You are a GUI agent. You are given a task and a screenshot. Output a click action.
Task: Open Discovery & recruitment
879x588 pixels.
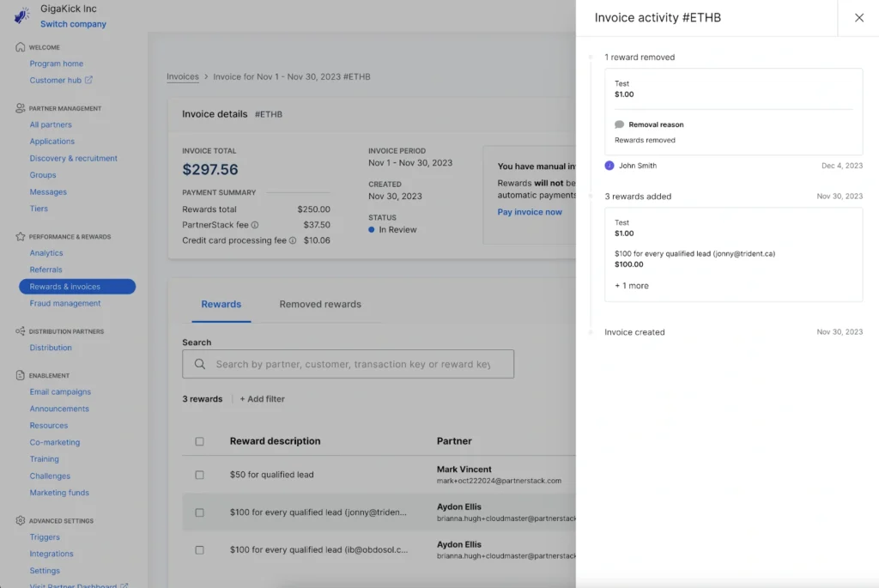pyautogui.click(x=74, y=158)
